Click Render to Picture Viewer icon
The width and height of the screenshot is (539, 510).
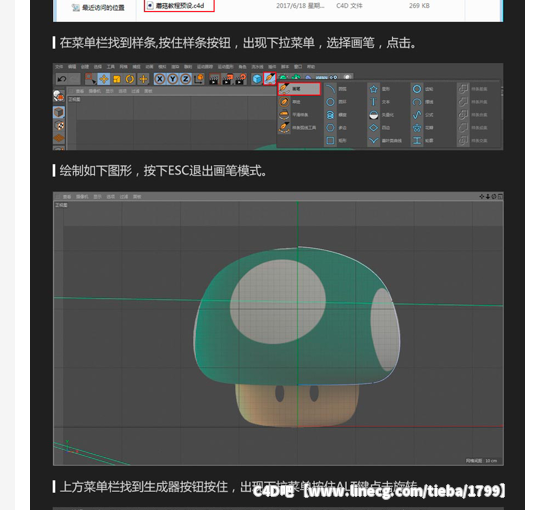(x=228, y=79)
